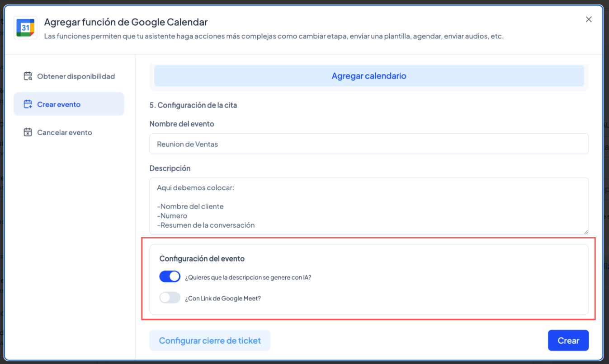
Task: Click the Configurar cierre de ticket button
Action: click(x=210, y=341)
